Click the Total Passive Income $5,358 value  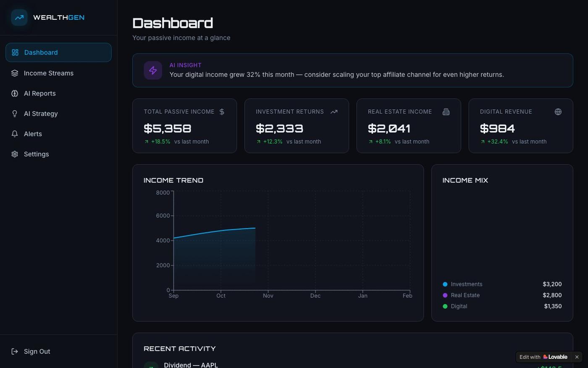click(x=168, y=128)
